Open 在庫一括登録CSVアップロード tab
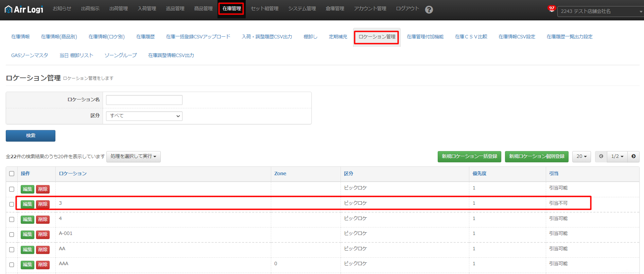Viewport: 644px width, 274px height. pos(198,37)
